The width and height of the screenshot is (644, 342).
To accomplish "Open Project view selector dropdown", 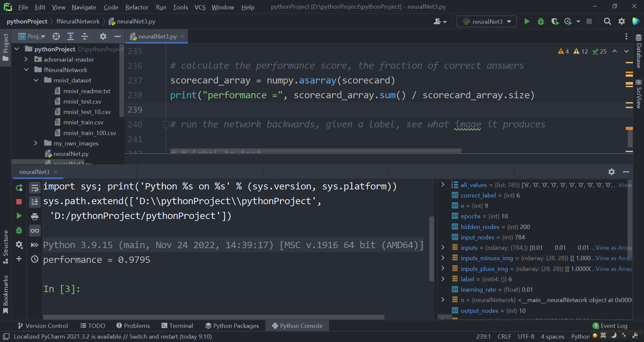I will [x=32, y=36].
